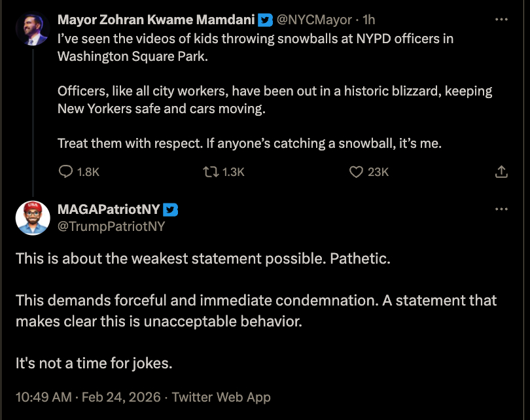View the 1.3K retweets count
The width and height of the screenshot is (530, 420).
233,172
